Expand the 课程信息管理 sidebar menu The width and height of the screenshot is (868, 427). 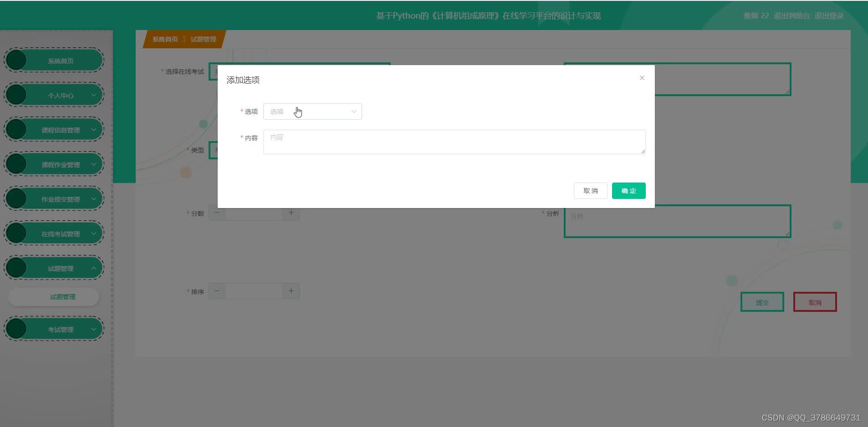[x=54, y=130]
